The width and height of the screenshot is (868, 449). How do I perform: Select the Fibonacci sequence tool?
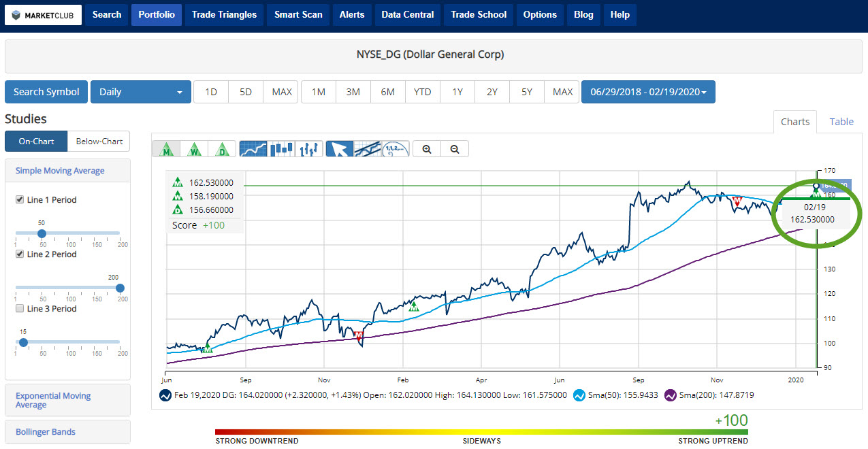click(x=395, y=149)
